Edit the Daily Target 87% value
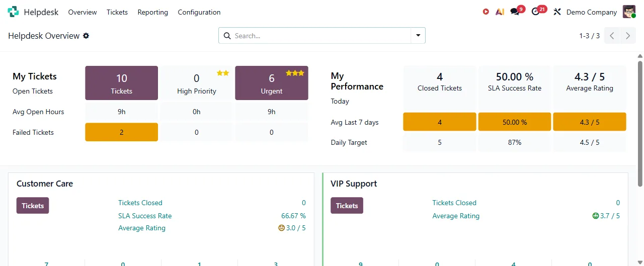The image size is (644, 266). [x=515, y=142]
